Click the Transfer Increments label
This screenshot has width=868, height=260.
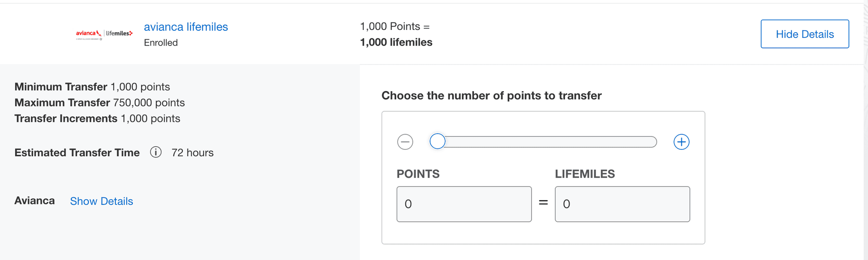pyautogui.click(x=66, y=118)
